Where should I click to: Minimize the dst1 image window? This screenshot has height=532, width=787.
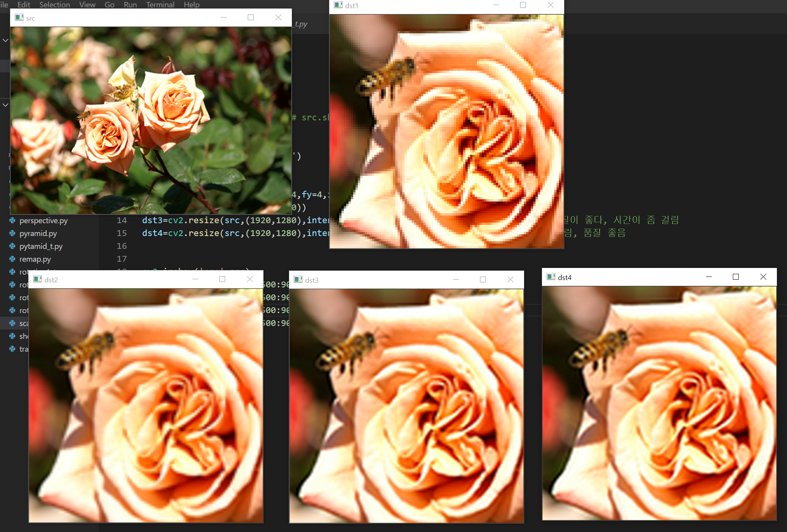[496, 5]
